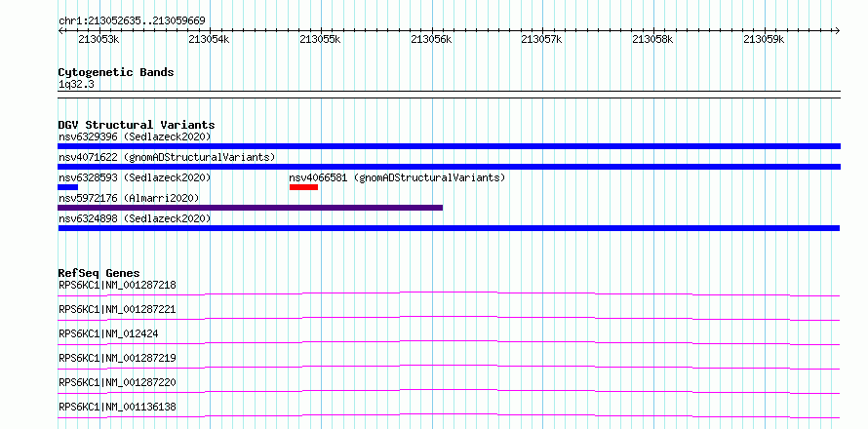Select the magenta intron line under NM_001136138
This screenshot has height=429, width=868.
click(x=449, y=415)
